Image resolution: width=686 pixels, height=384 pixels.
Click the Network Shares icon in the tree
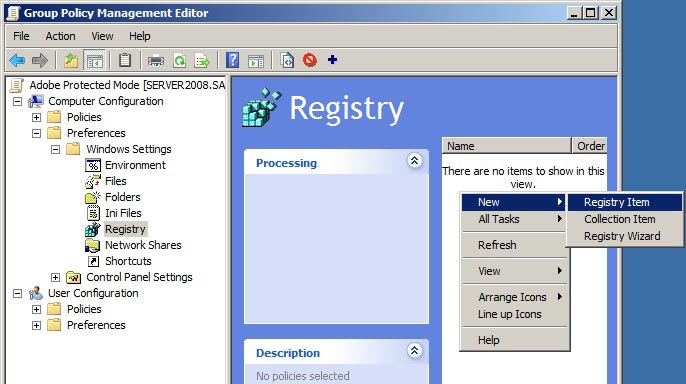tap(92, 245)
